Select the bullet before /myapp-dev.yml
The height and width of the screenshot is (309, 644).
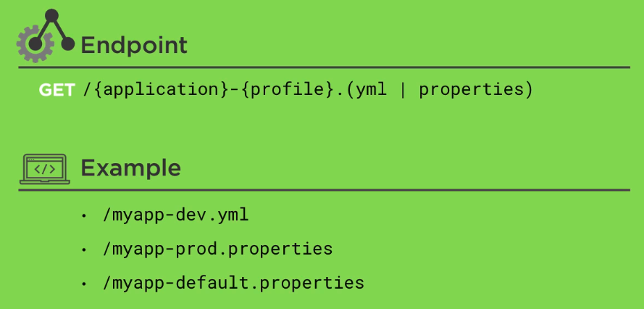[85, 215]
